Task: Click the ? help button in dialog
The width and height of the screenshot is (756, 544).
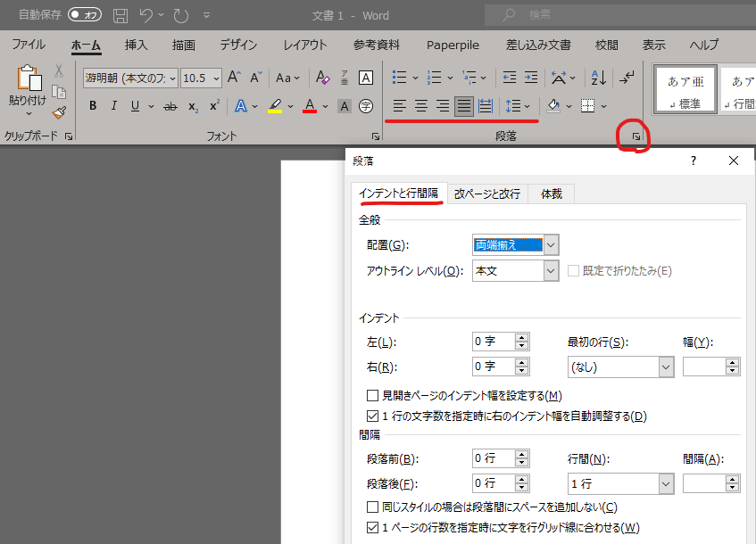Action: (694, 161)
